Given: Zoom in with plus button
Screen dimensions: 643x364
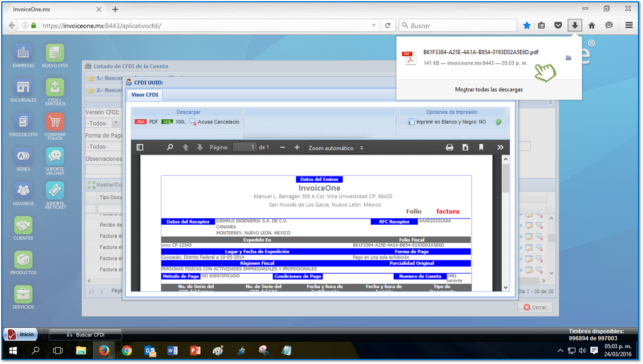Looking at the screenshot, I should 297,147.
